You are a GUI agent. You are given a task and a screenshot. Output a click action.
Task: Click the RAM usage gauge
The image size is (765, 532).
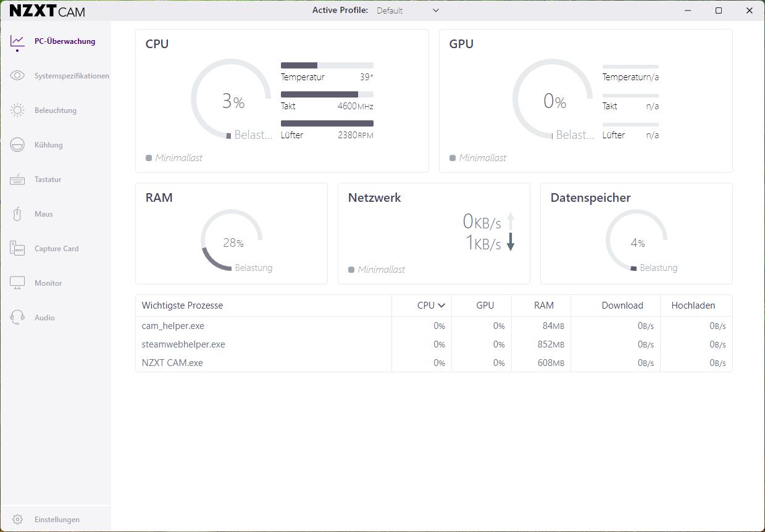point(232,240)
